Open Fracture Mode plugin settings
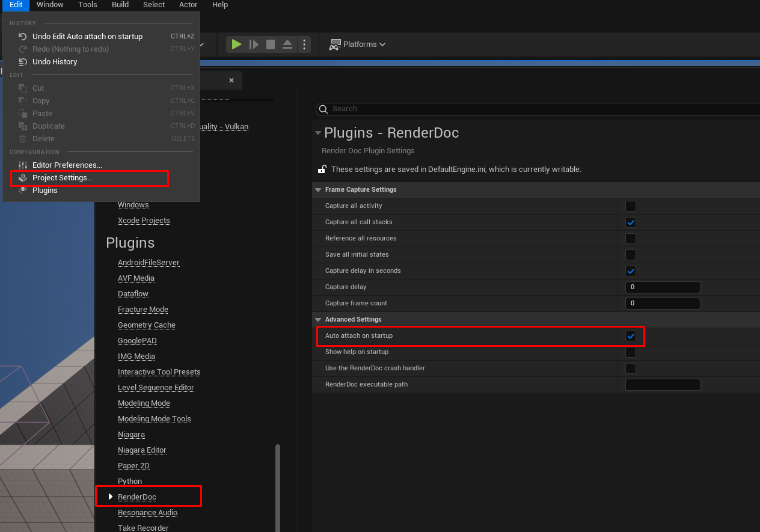The height and width of the screenshot is (532, 760). click(143, 310)
